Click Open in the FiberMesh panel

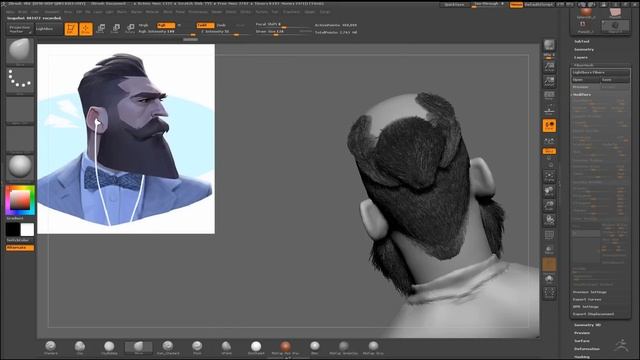pos(586,80)
